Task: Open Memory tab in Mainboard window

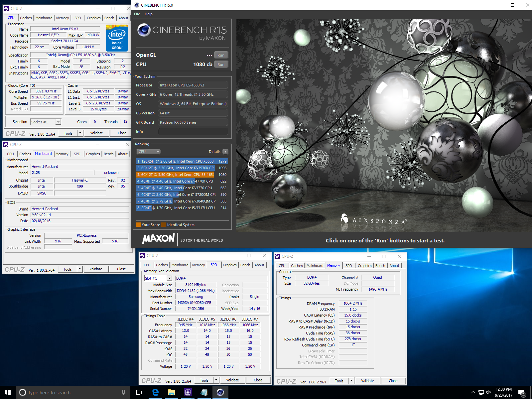Action: tap(62, 154)
